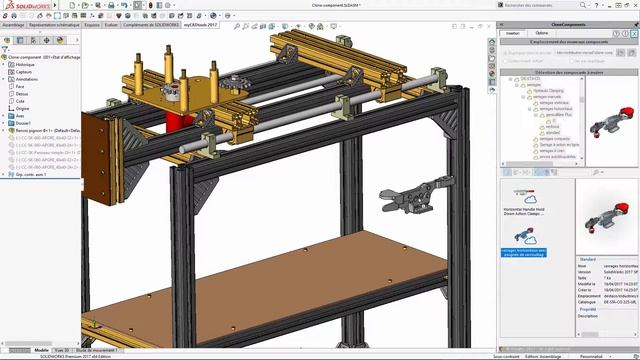Image resolution: width=640 pixels, height=360 pixels.
Task: Click the Open file icon in the top toolbar
Action: click(85, 5)
